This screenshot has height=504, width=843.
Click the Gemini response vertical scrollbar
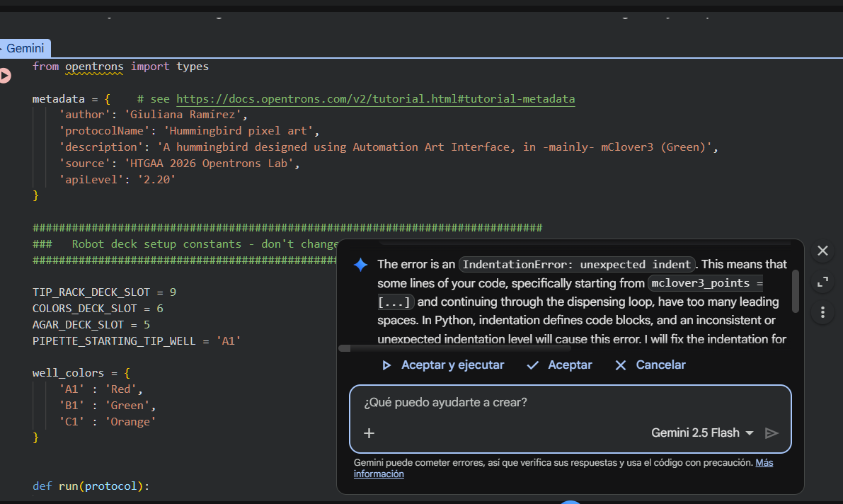[x=796, y=290]
